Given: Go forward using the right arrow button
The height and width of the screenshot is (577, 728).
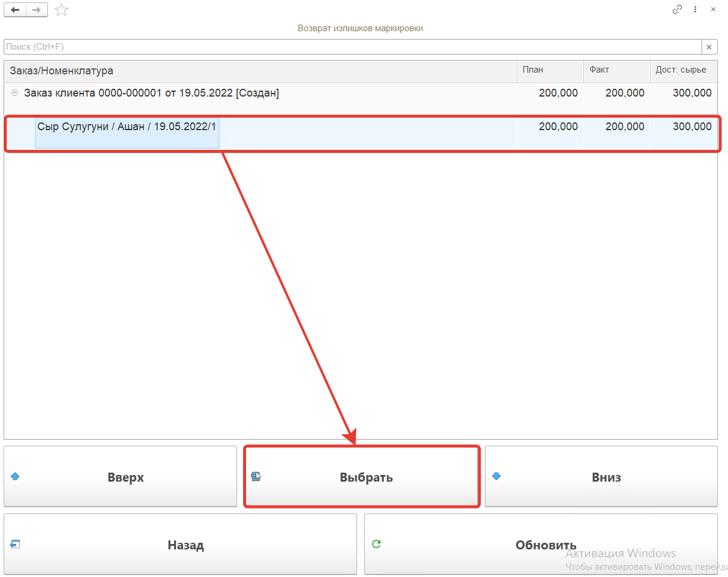Looking at the screenshot, I should [37, 10].
